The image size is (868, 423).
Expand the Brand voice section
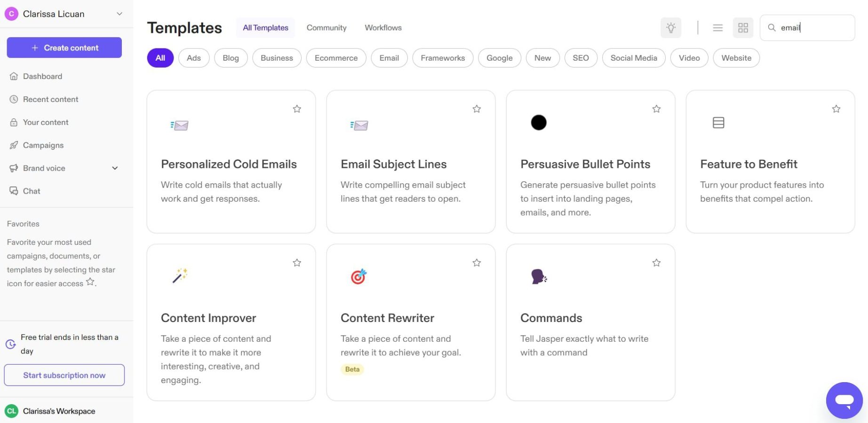[x=115, y=168]
